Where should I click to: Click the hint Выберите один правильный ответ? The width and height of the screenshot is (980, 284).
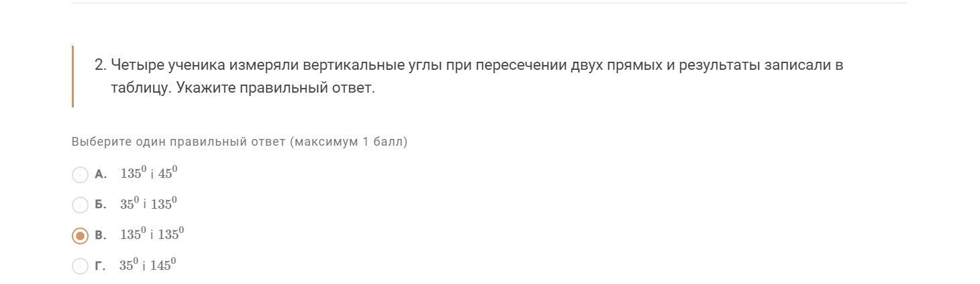click(179, 142)
